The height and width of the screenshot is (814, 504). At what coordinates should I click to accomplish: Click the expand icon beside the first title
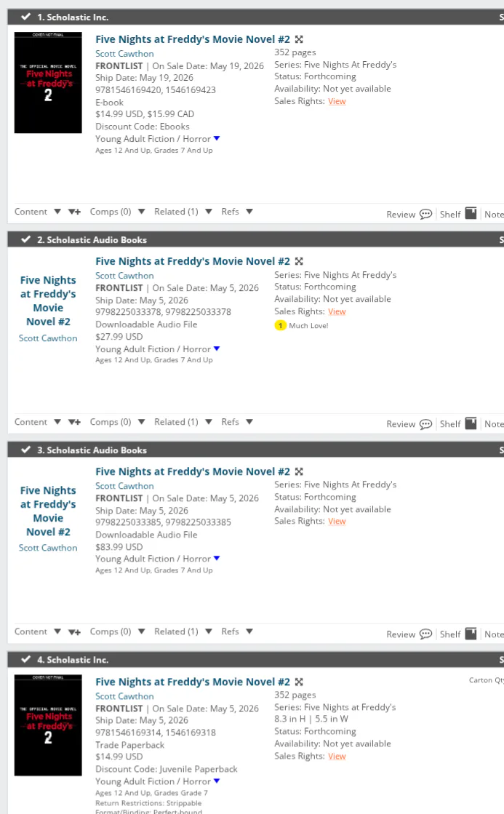[x=299, y=39]
